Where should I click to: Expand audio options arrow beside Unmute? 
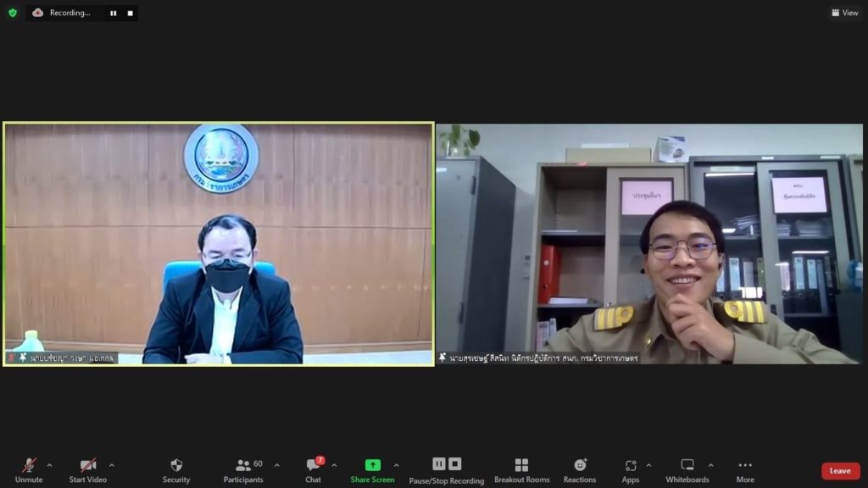[x=49, y=465]
